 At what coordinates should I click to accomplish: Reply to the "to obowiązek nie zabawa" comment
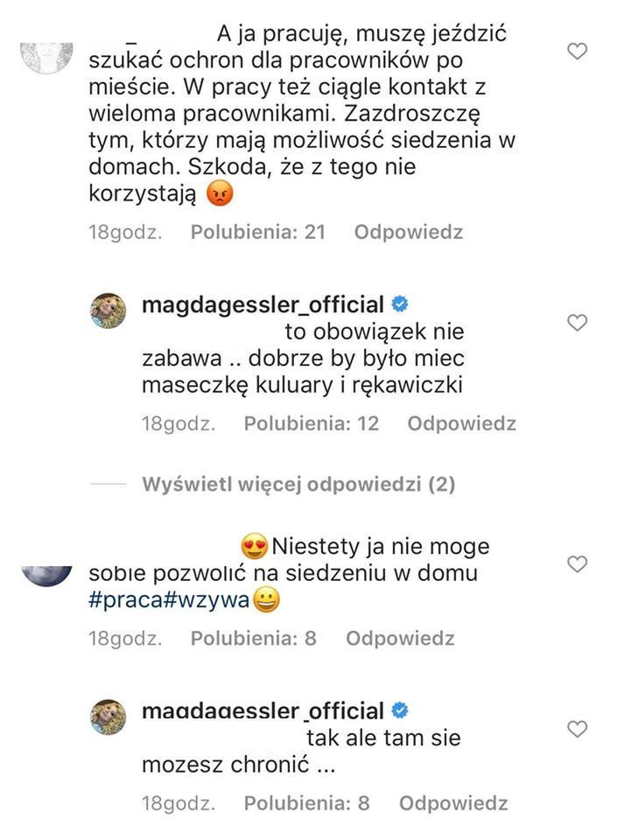pos(461,423)
